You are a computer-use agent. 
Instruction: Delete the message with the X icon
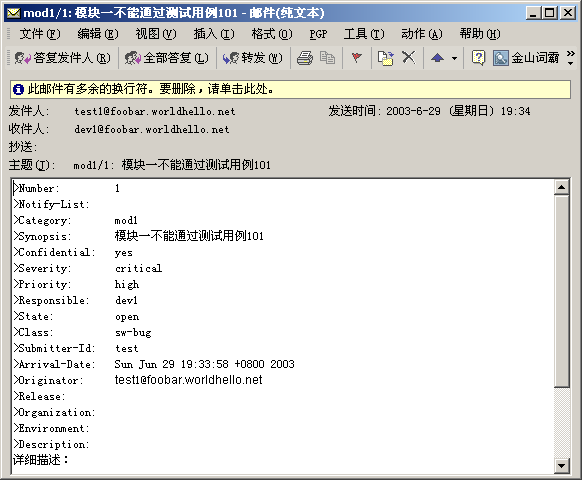pyautogui.click(x=409, y=58)
